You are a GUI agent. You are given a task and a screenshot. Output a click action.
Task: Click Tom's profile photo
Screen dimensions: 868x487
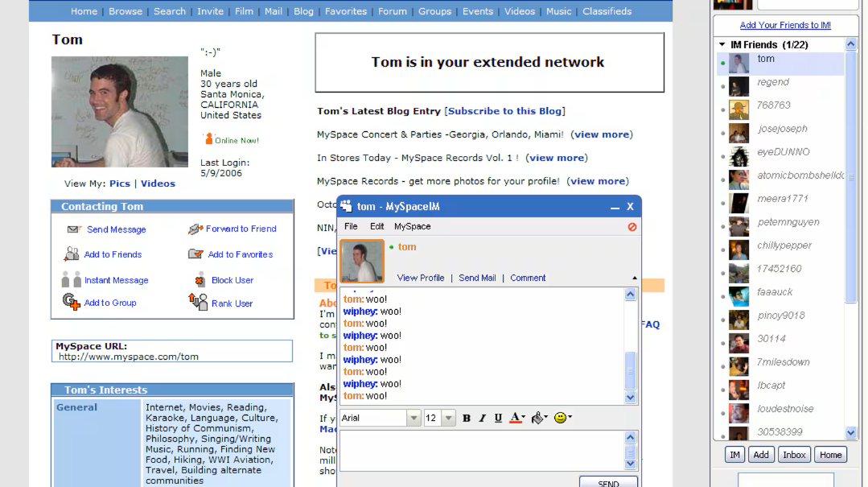click(x=120, y=111)
